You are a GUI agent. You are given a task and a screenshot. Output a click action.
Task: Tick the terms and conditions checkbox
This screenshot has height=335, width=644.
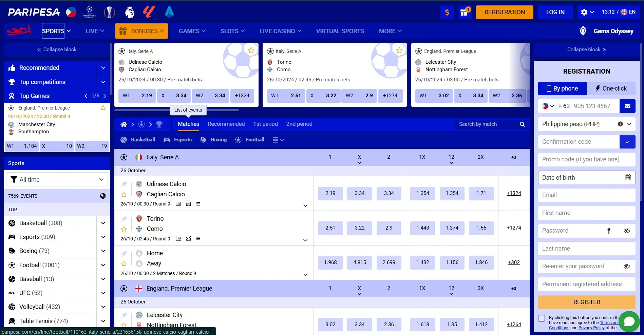tap(542, 318)
